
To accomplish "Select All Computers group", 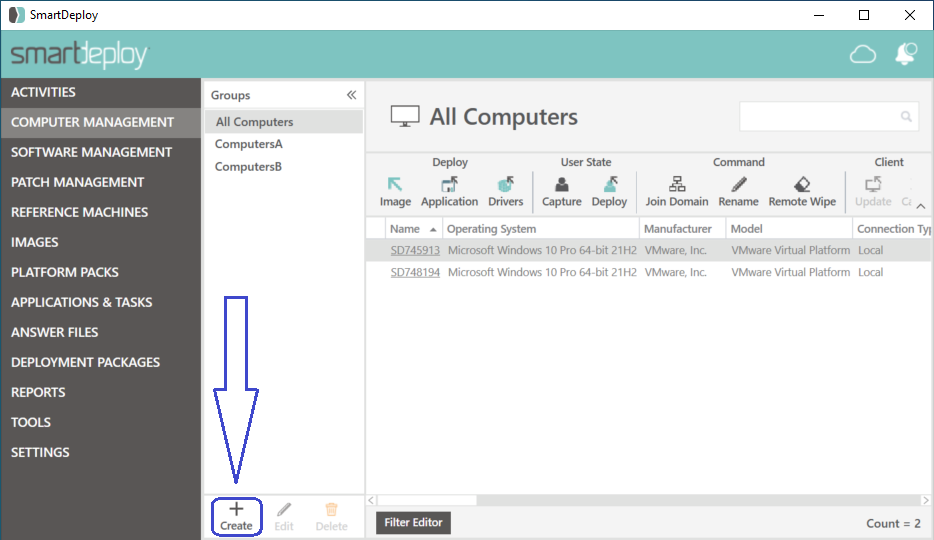I will [284, 121].
